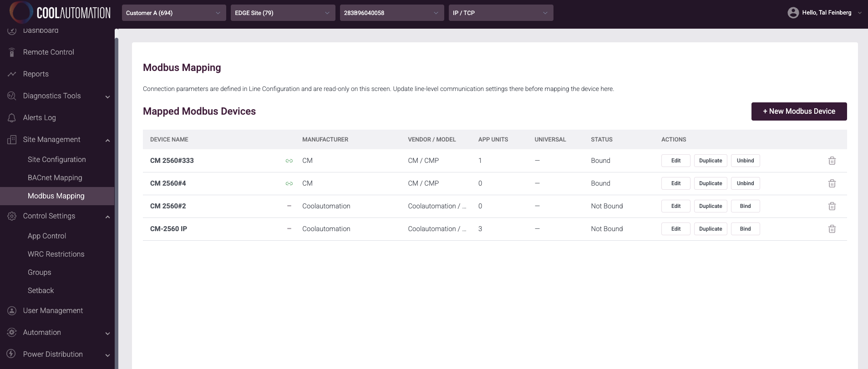This screenshot has width=868, height=369.
Task: Click the link icon for CM 2560#333
Action: pos(289,161)
